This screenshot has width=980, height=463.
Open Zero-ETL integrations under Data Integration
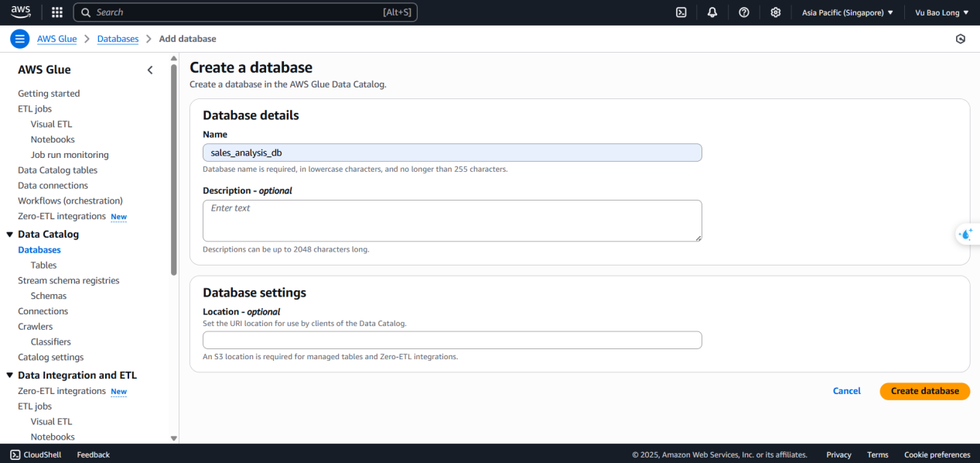(x=62, y=391)
